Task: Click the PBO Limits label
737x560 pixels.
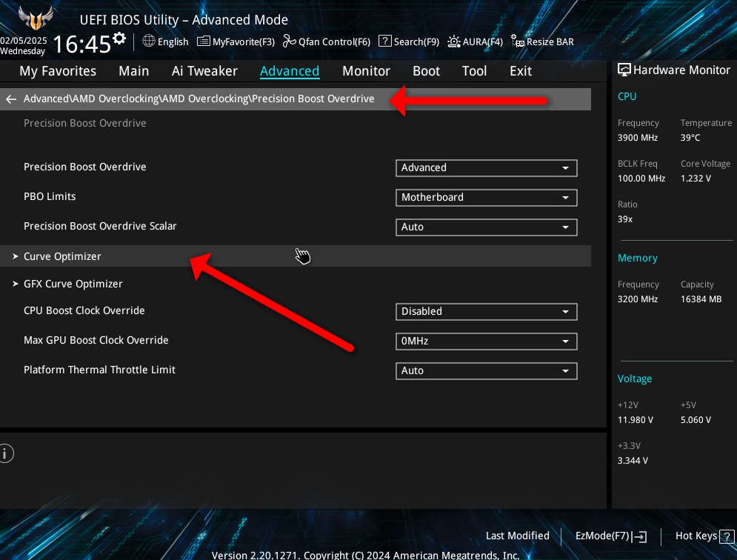Action: click(50, 196)
